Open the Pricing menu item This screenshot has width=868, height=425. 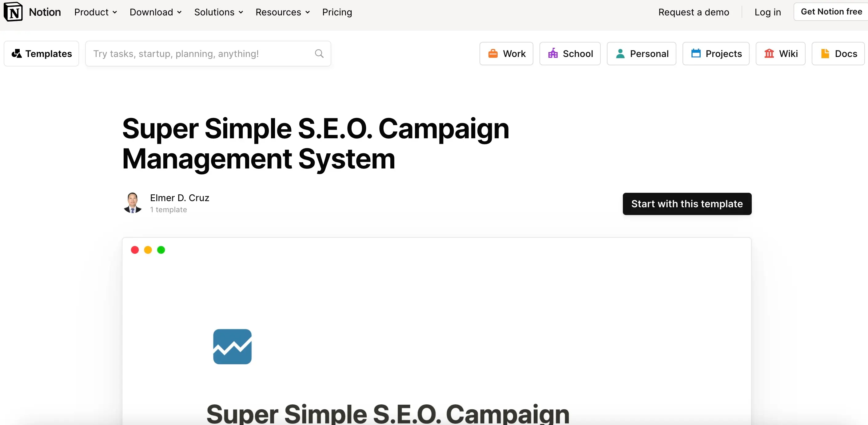pos(337,12)
